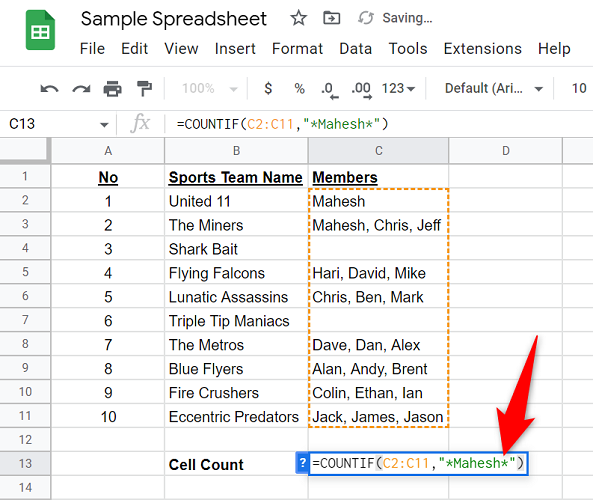Open the Tools menu
Viewport: 593px width, 500px height.
pyautogui.click(x=408, y=49)
